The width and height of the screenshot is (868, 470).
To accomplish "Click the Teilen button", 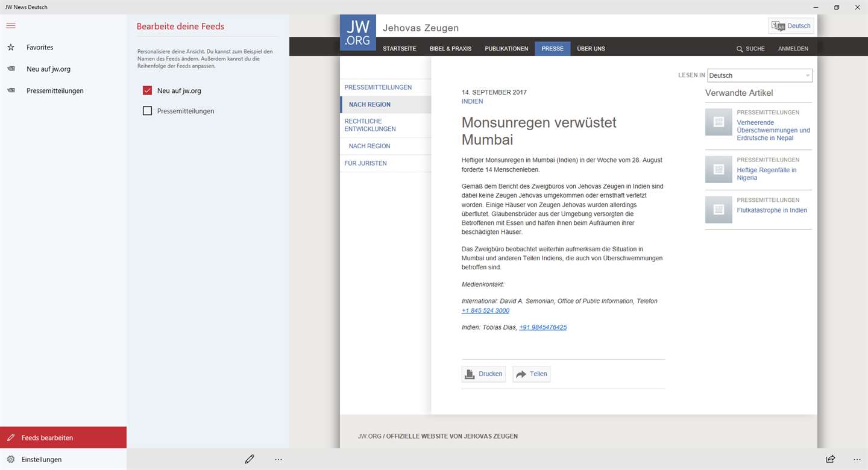I will tap(531, 374).
